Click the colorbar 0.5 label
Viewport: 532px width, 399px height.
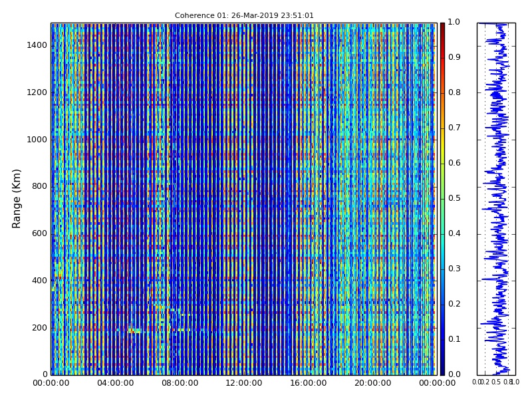tap(454, 198)
